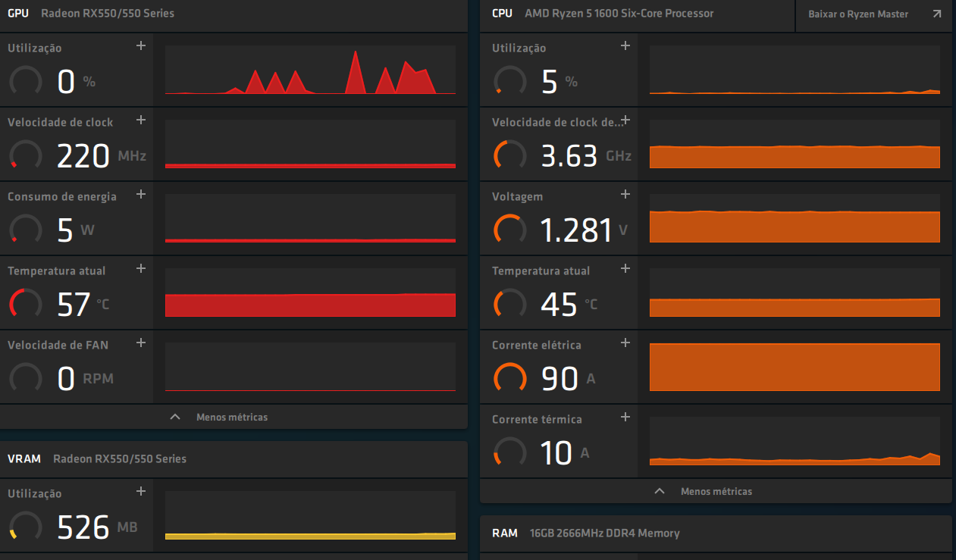This screenshot has width=956, height=560.
Task: Click the arrow icon on Baixar o Ryzen Master
Action: point(936,14)
